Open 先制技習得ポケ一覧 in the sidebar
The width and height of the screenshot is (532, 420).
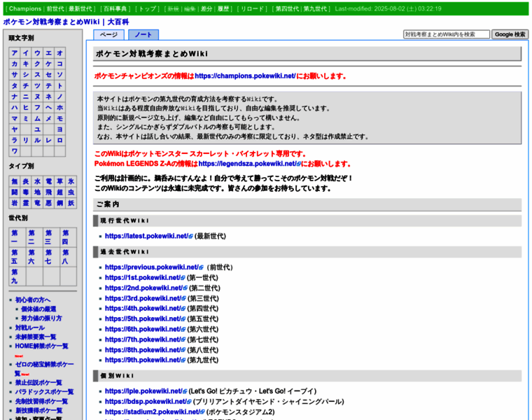[41, 401]
